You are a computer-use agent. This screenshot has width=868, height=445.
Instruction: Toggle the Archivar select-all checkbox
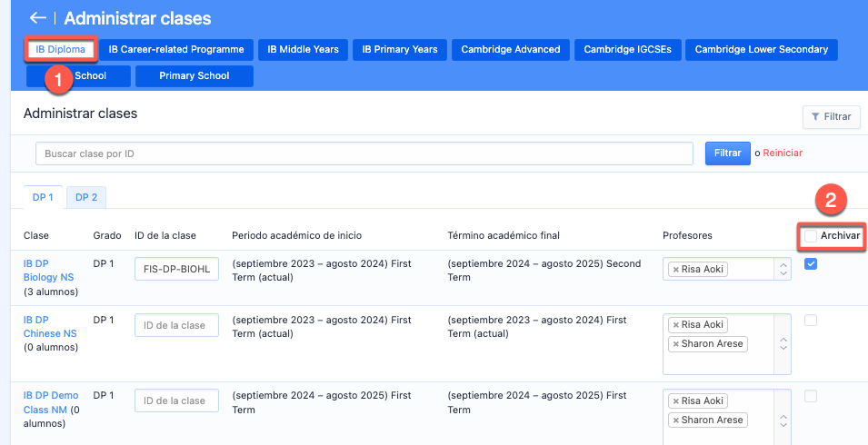click(x=811, y=236)
